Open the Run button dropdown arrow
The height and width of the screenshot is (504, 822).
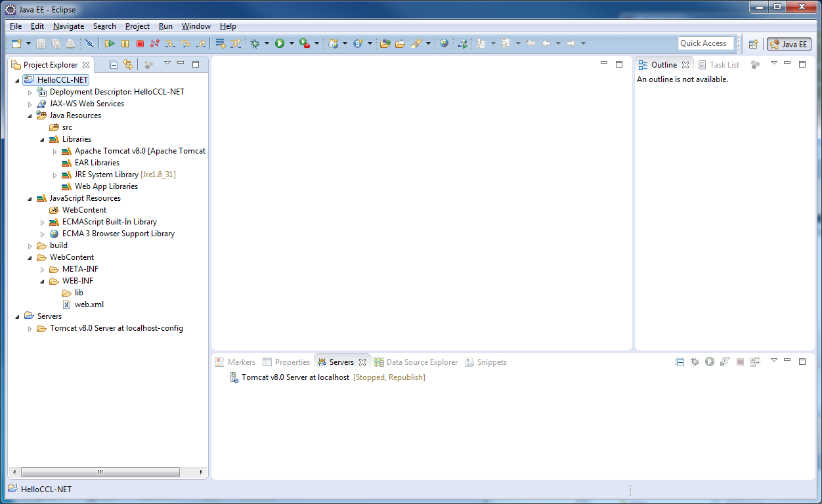pos(292,44)
